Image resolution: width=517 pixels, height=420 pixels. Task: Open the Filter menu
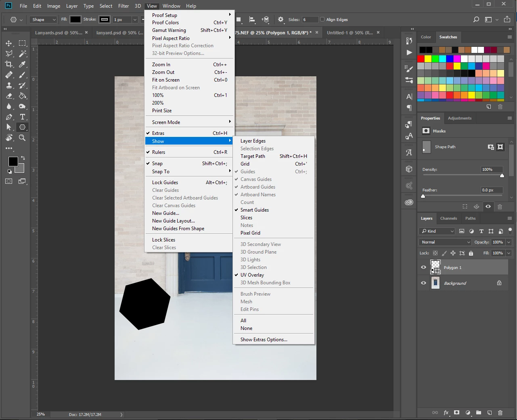[123, 6]
